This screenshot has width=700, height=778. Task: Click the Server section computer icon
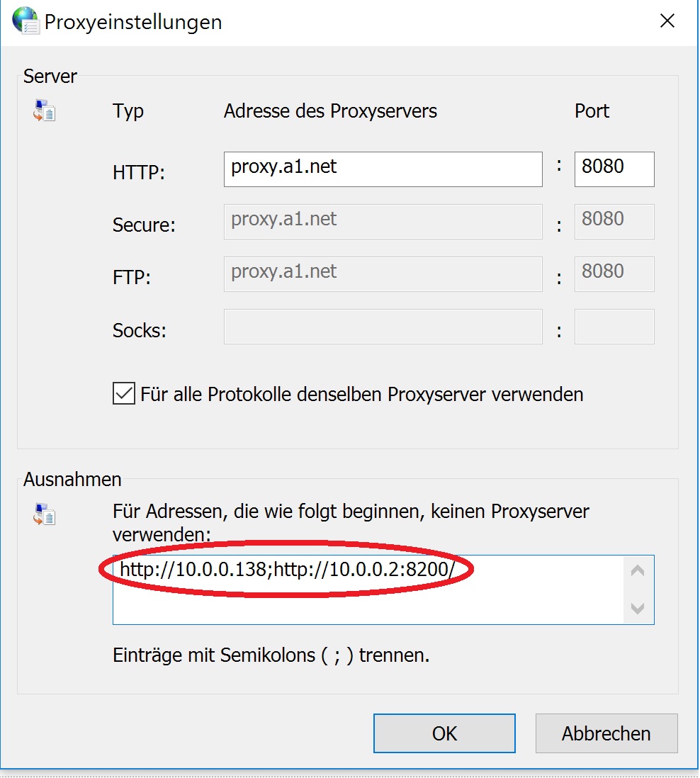pos(44,111)
